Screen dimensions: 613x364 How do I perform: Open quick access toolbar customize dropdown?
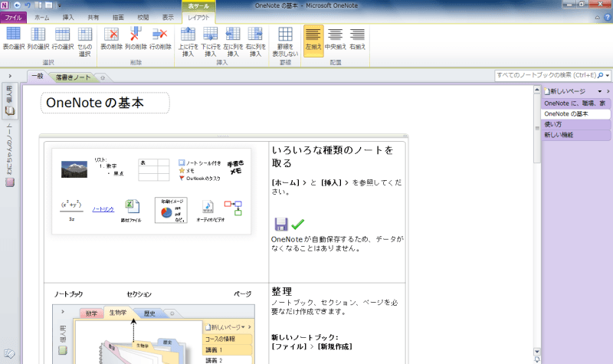click(60, 5)
